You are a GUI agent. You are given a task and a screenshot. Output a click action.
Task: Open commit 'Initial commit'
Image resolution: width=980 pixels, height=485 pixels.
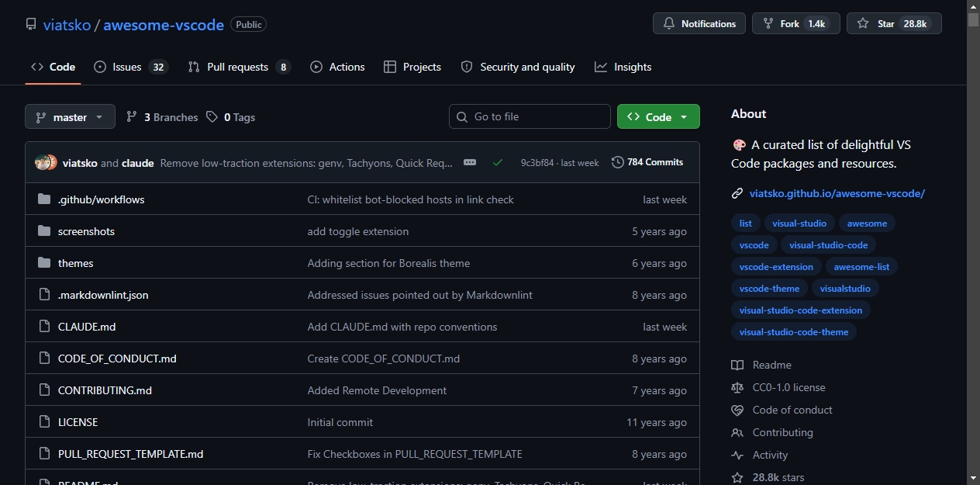click(x=340, y=422)
